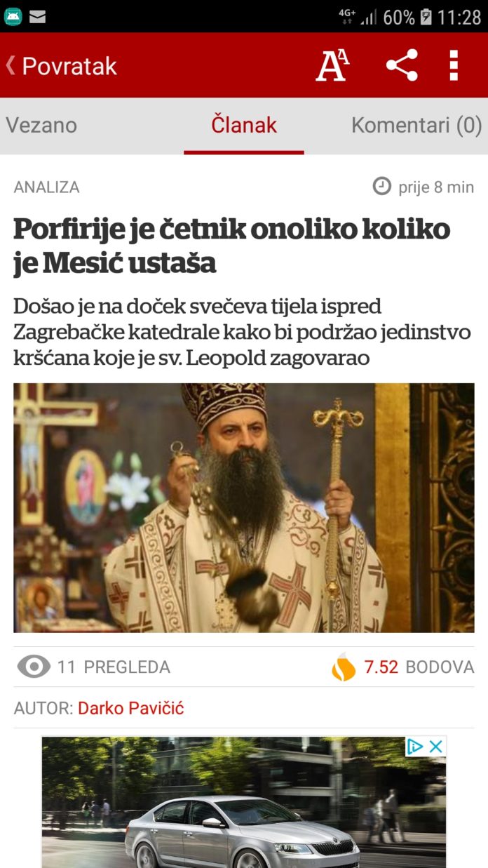This screenshot has height=868, width=488.
Task: Switch to the Vezano tab
Action: [x=41, y=125]
